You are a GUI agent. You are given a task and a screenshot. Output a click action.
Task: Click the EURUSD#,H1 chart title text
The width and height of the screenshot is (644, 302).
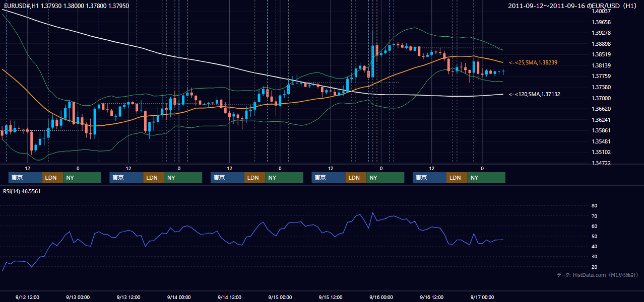tap(66, 6)
